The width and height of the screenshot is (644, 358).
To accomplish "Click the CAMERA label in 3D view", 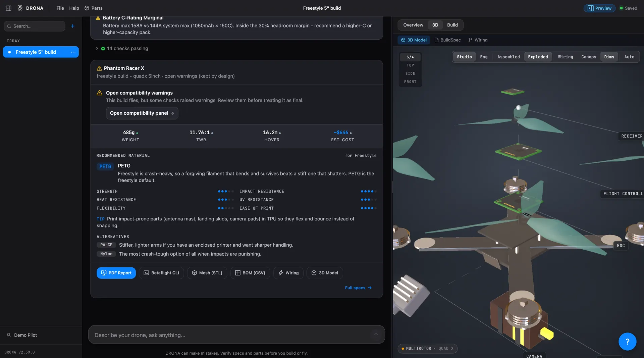I will coord(534,356).
